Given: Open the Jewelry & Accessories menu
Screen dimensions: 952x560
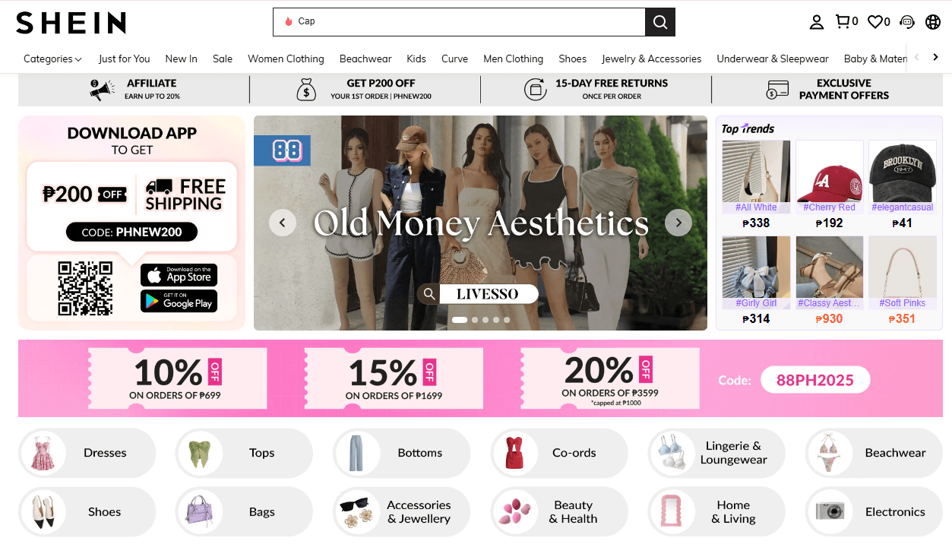Looking at the screenshot, I should (651, 59).
